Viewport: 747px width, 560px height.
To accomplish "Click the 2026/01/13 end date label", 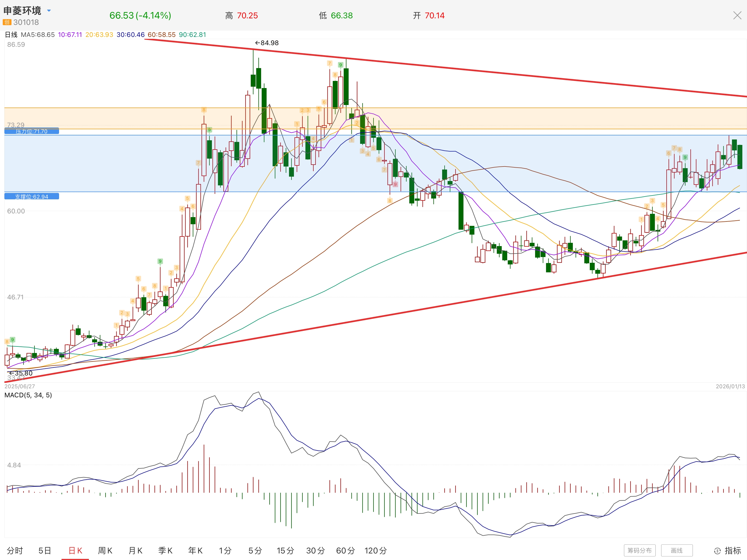I will [x=730, y=386].
